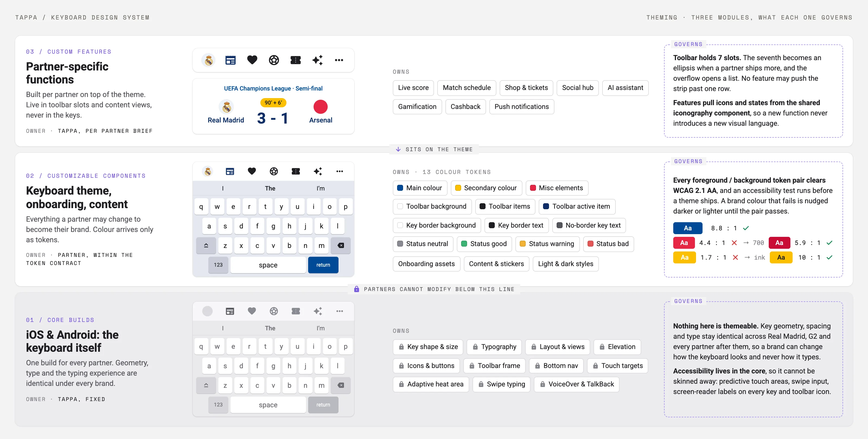Open the ellipsis overflow in Custom Features toolbar
Image resolution: width=868 pixels, height=439 pixels.
[x=339, y=60]
